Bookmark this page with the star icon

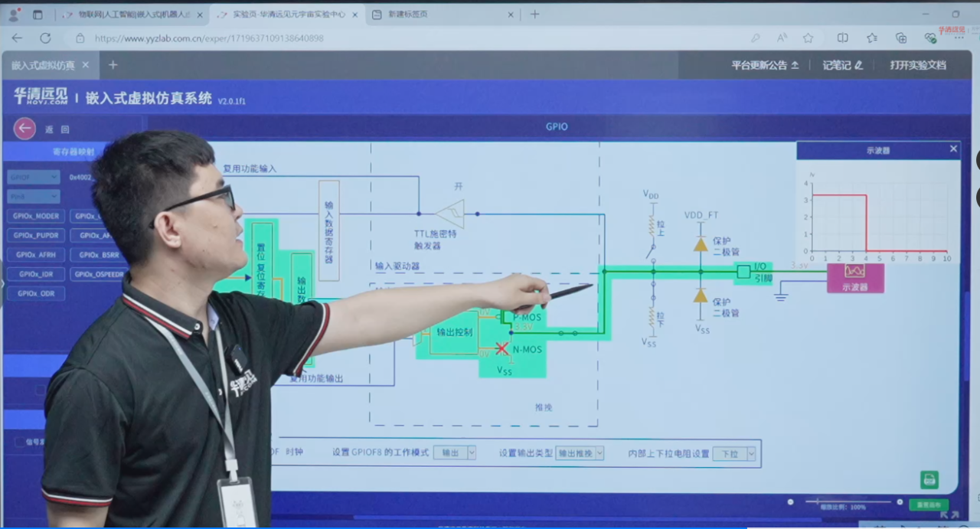(x=808, y=38)
